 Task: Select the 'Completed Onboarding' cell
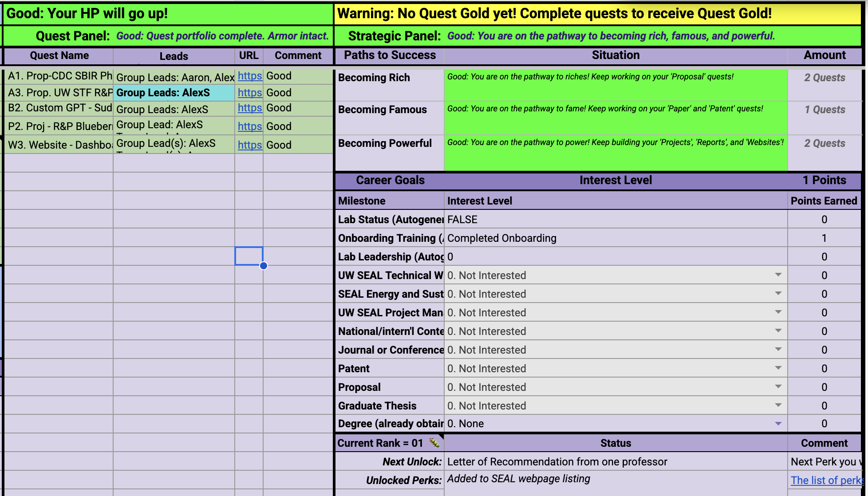(615, 238)
